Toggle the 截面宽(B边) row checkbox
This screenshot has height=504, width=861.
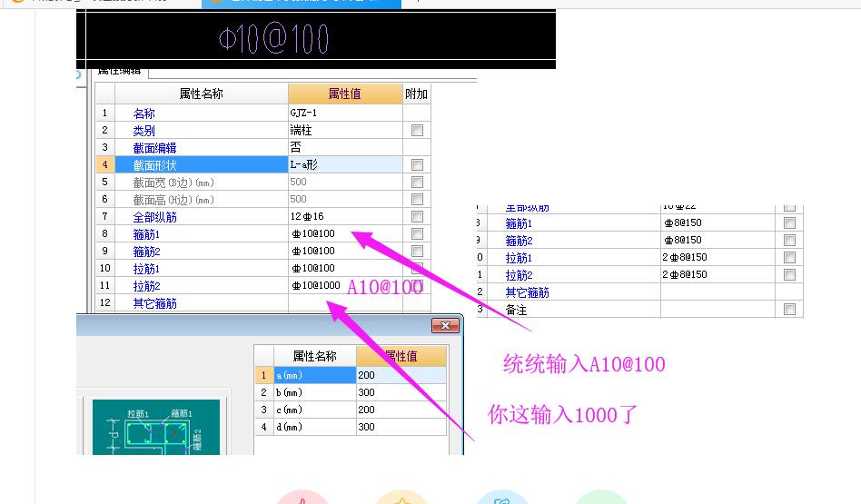click(x=417, y=182)
